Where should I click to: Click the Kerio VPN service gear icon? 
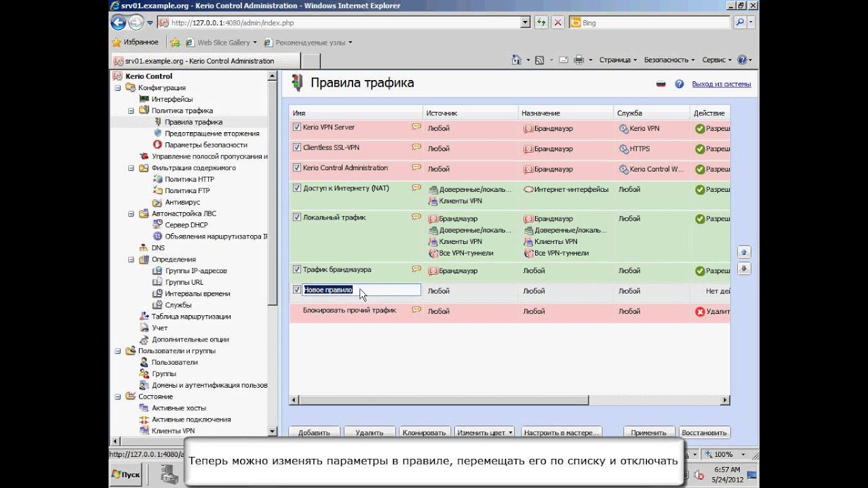[624, 129]
